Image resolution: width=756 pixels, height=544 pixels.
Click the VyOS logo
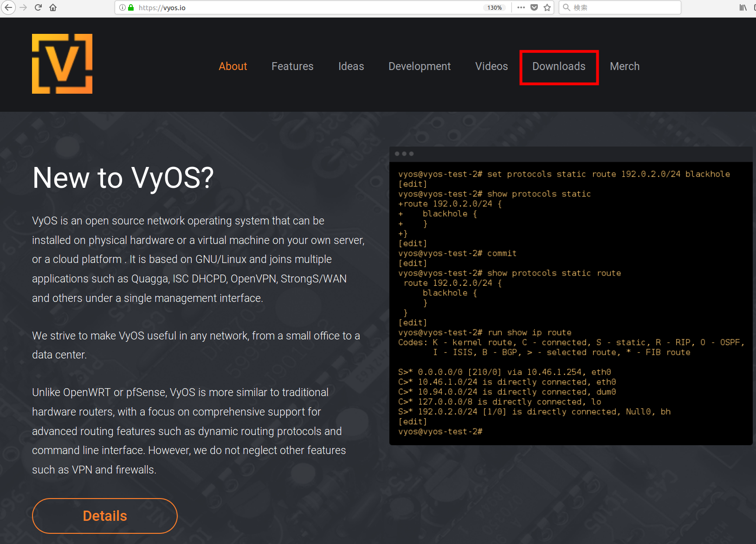62,64
